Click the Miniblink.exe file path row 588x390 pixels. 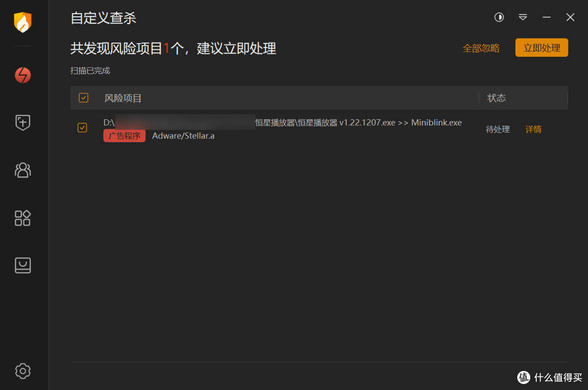tap(283, 123)
